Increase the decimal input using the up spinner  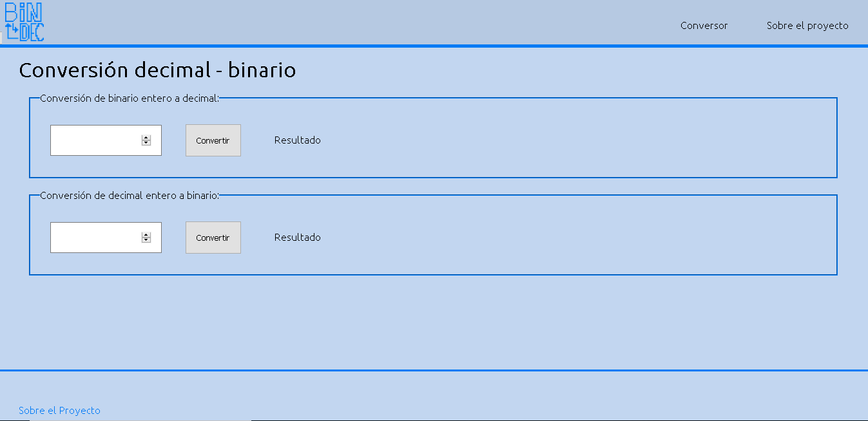(x=146, y=235)
